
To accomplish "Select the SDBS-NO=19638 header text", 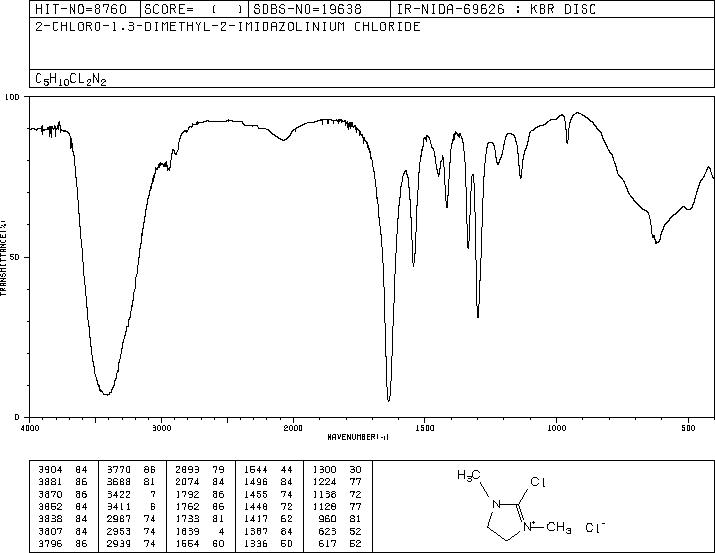I will pos(307,9).
